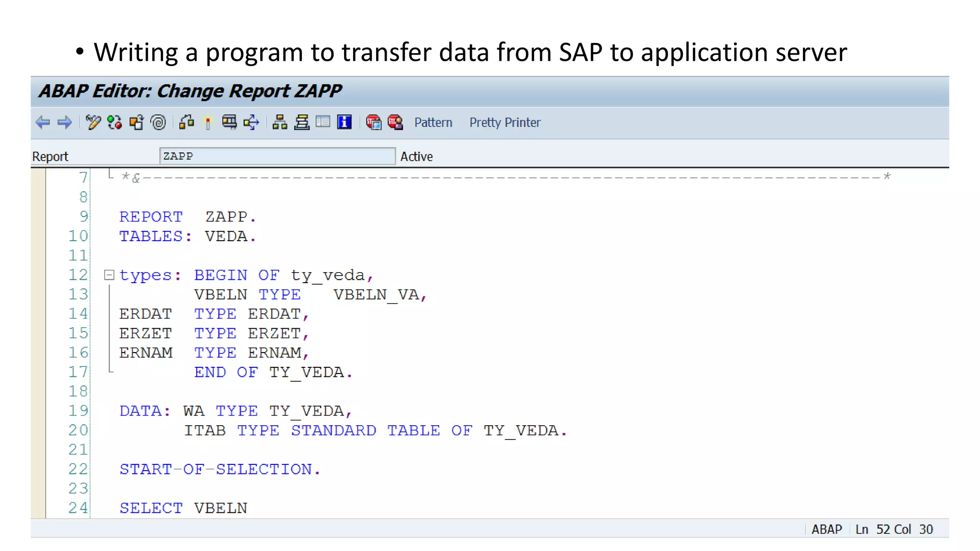Place cursor on START-OF-SELECTION line
Image resolution: width=980 pixels, height=551 pixels.
220,469
